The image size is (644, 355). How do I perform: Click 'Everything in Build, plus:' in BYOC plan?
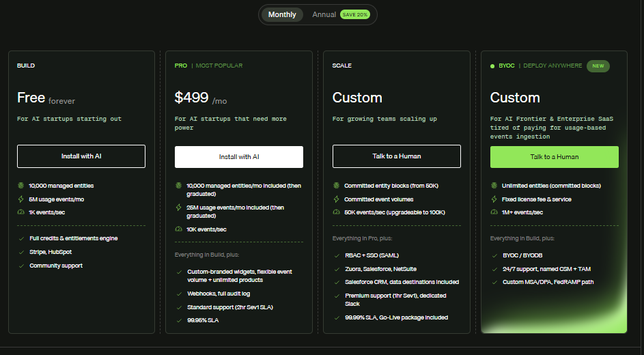coord(522,238)
